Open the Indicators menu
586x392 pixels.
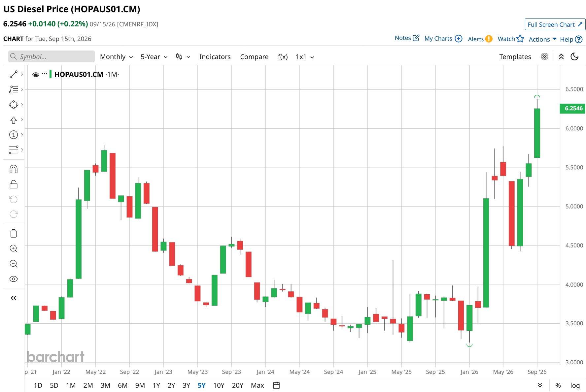(x=215, y=57)
